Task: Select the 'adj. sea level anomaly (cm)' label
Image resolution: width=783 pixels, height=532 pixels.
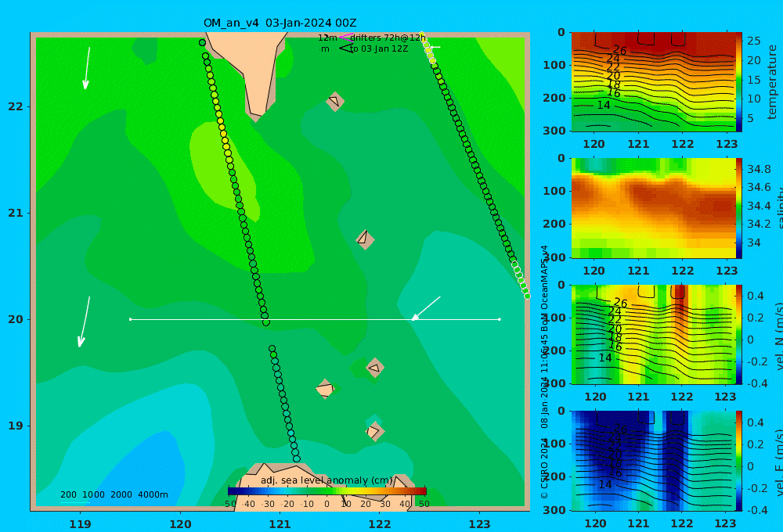Action: [327, 480]
